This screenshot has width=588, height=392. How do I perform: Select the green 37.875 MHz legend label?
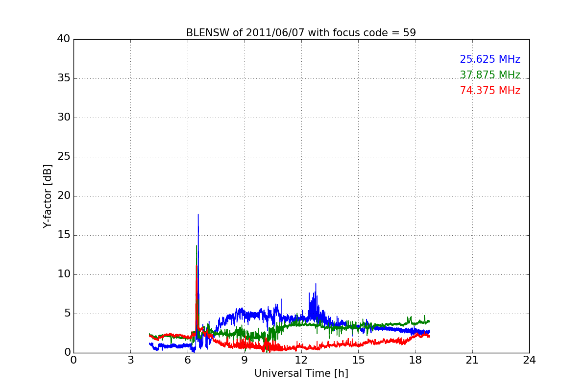490,75
